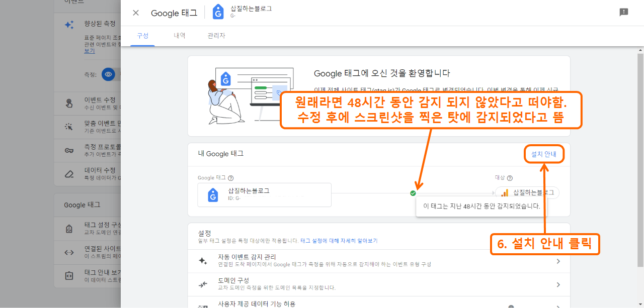Open the feedback icon at top right

[624, 12]
